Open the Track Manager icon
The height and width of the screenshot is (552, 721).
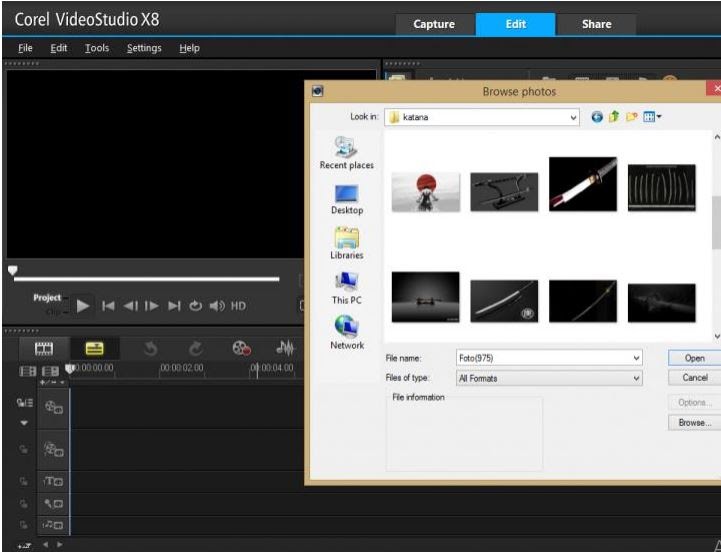tap(24, 403)
